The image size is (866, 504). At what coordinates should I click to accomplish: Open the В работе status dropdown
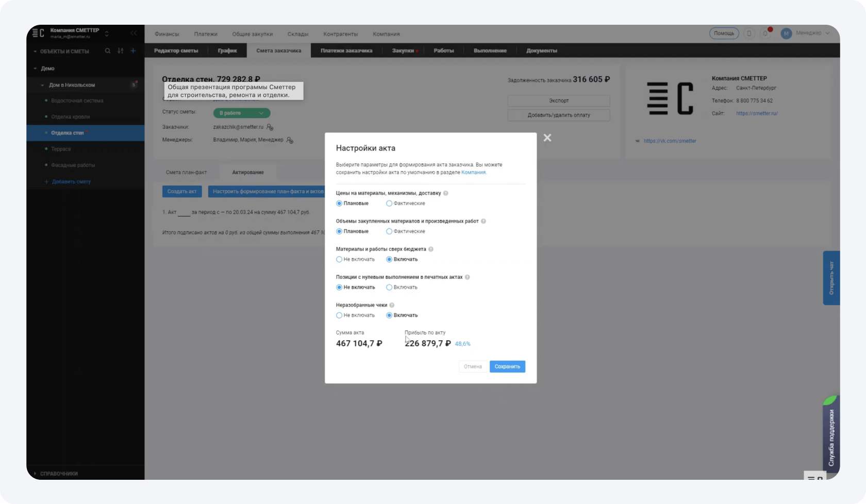241,113
